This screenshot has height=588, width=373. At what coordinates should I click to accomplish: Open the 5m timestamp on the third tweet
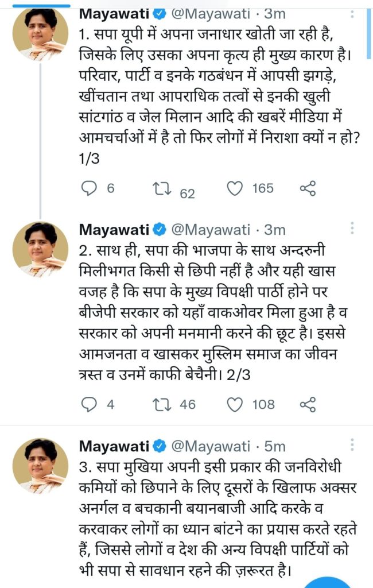click(275, 446)
